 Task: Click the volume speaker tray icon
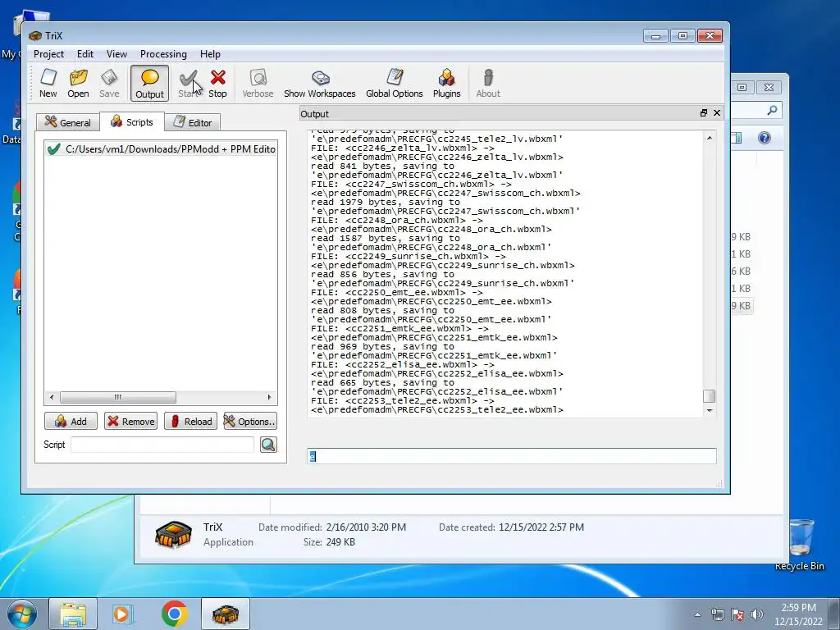point(756,614)
